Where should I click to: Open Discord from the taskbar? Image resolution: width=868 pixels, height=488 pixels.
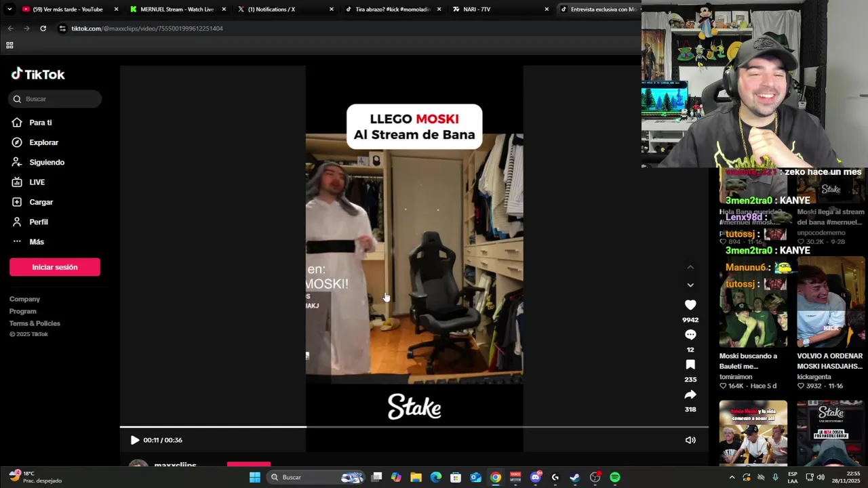[x=536, y=477]
